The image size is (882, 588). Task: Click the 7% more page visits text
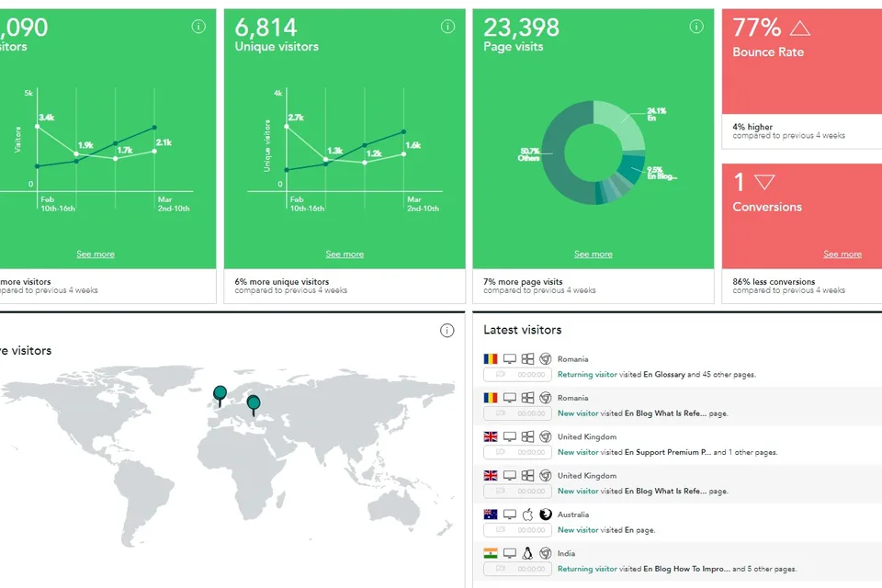pos(523,281)
